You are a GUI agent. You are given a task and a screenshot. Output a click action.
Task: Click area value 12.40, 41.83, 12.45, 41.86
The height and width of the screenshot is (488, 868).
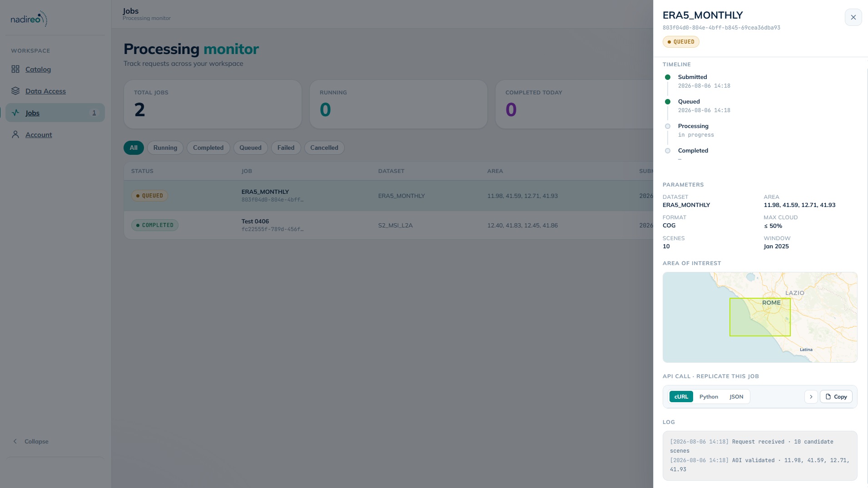click(522, 225)
